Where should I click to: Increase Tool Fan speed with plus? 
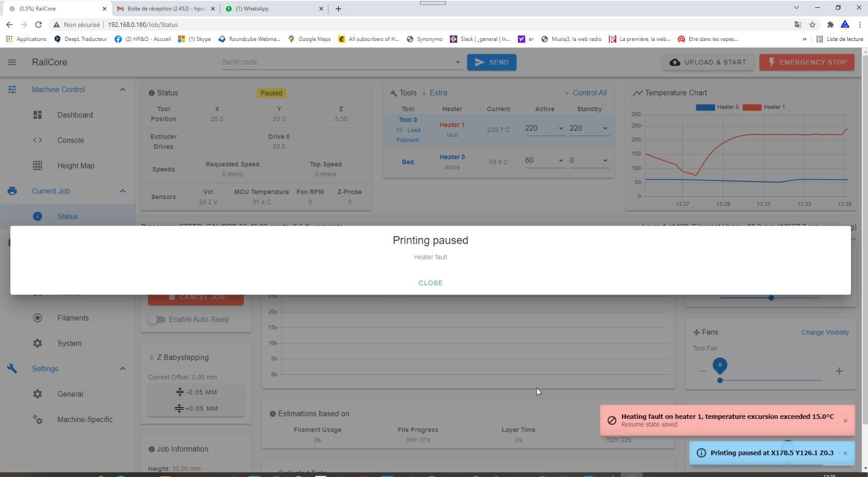tap(839, 371)
